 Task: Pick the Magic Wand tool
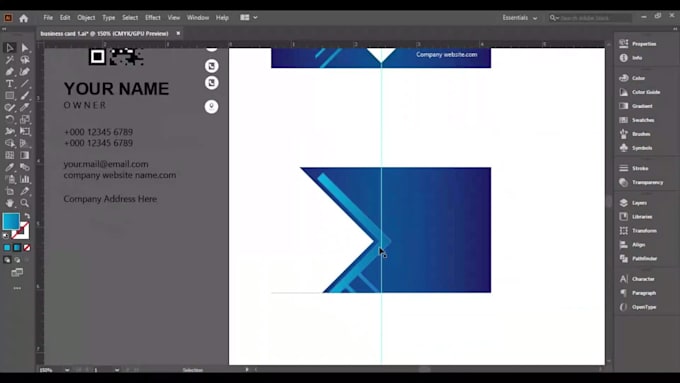coord(10,60)
